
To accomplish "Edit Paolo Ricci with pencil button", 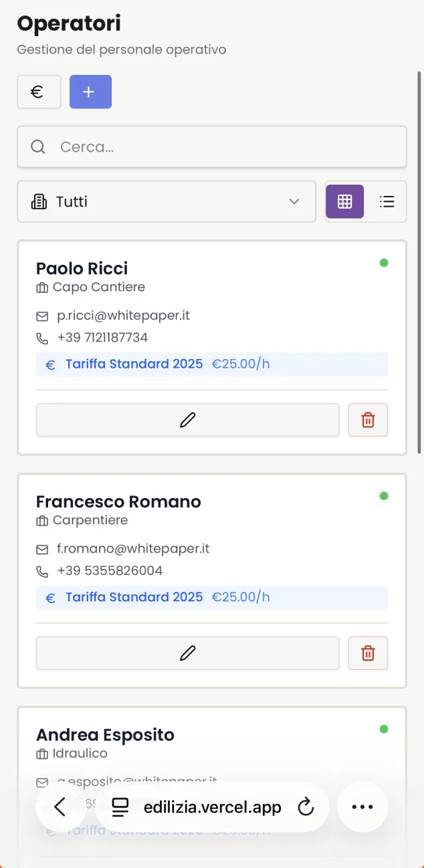I will point(188,420).
